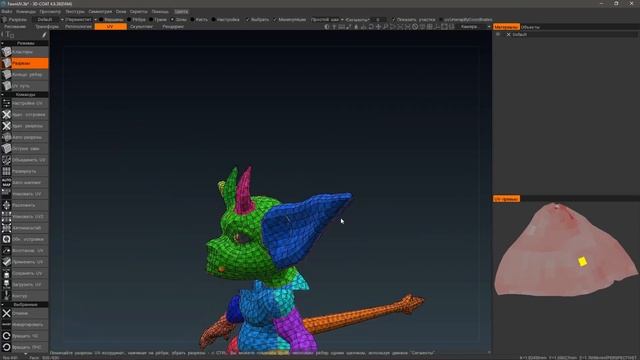Click Восстанов. UV restore command
The height and width of the screenshot is (360, 640).
(x=24, y=251)
